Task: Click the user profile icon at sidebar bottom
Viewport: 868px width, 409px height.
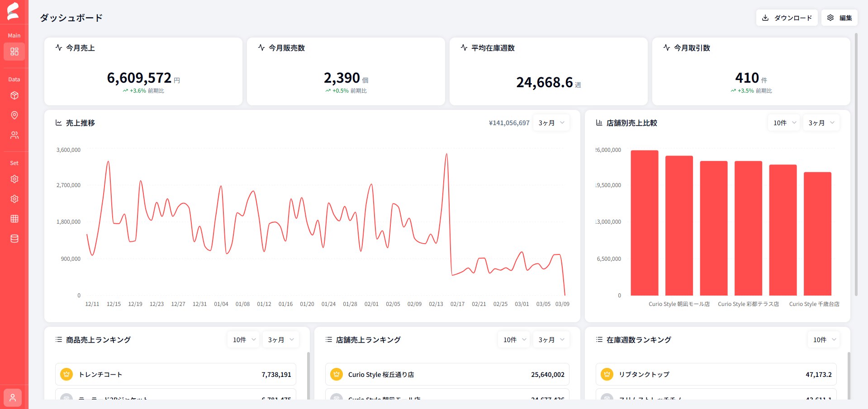Action: (x=13, y=398)
